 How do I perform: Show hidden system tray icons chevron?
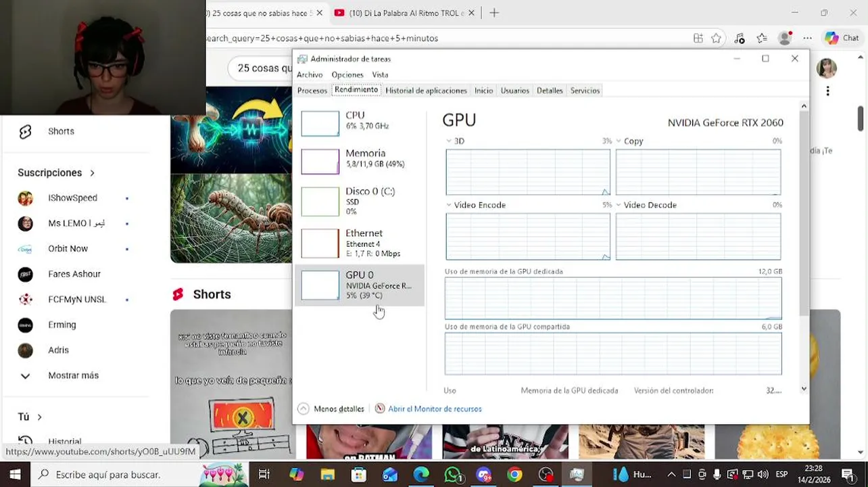[x=671, y=474]
